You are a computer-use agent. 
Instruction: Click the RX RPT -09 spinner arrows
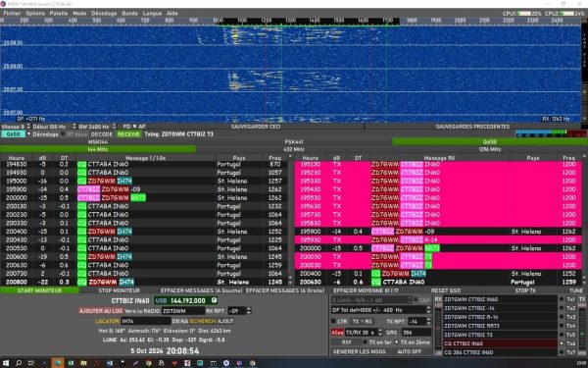coord(249,311)
